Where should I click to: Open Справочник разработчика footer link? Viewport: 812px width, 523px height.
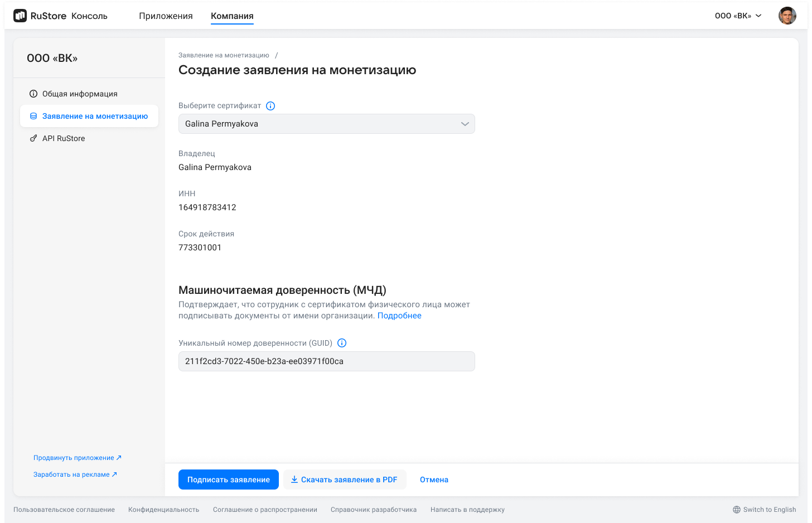pyautogui.click(x=374, y=510)
